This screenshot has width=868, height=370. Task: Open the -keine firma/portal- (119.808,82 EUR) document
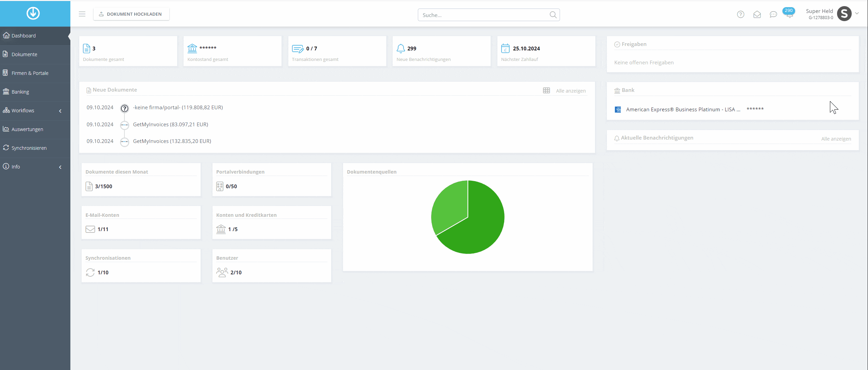click(x=178, y=108)
